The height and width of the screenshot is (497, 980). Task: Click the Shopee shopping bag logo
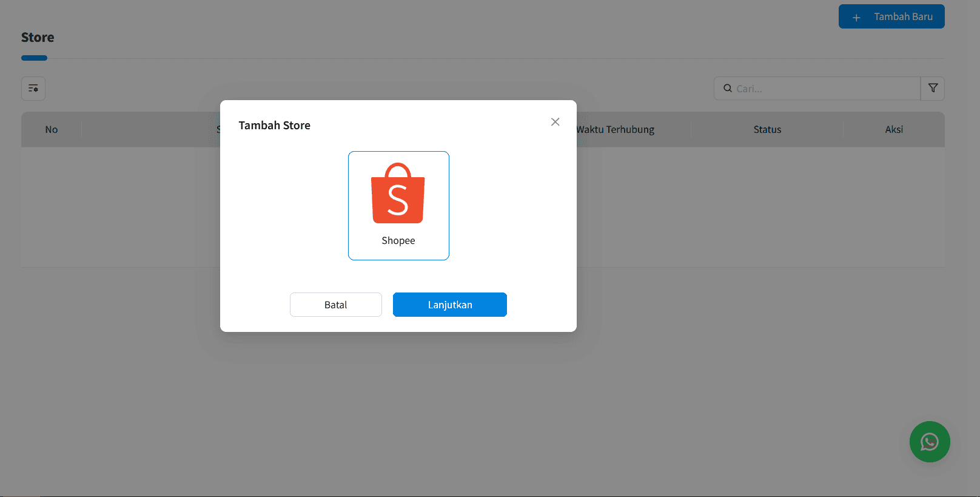coord(398,193)
